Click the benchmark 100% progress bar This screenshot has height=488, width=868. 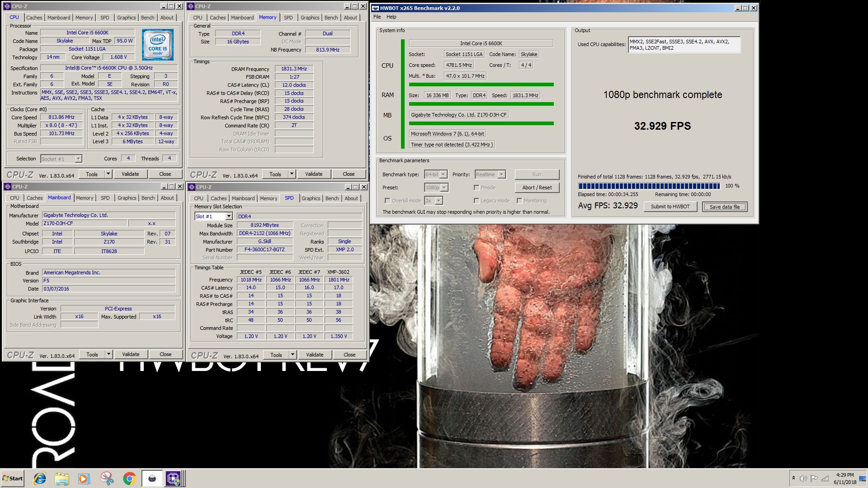[649, 186]
